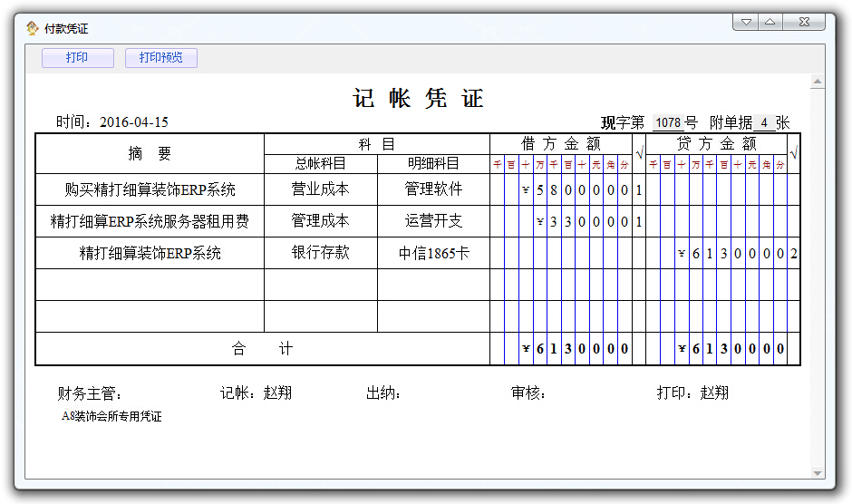Click the 付款凭证 title bar app icon

(32, 28)
